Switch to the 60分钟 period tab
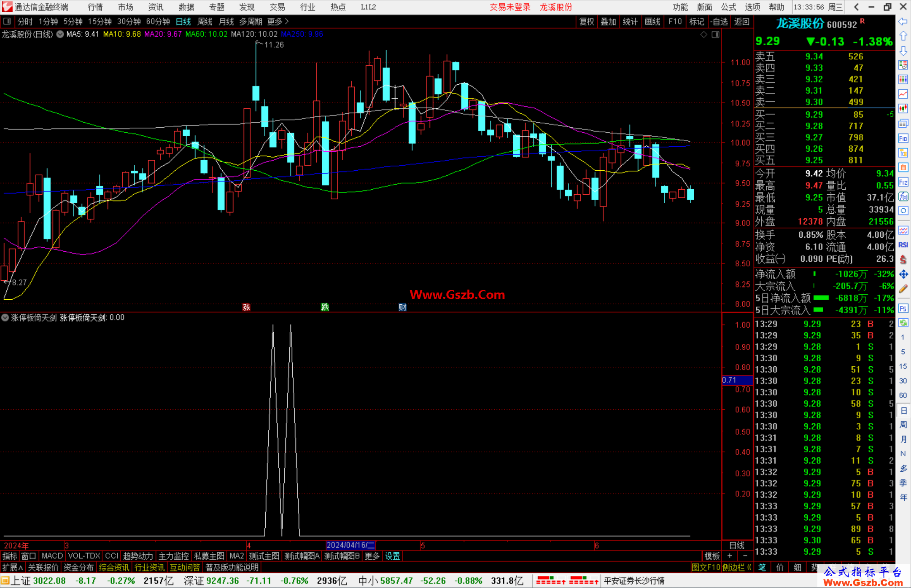The width and height of the screenshot is (911, 588). click(158, 21)
